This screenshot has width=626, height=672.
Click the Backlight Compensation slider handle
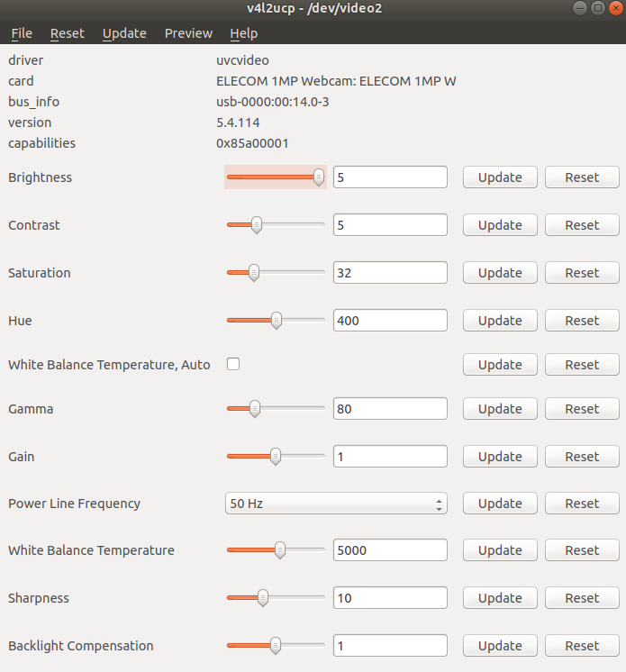point(275,646)
